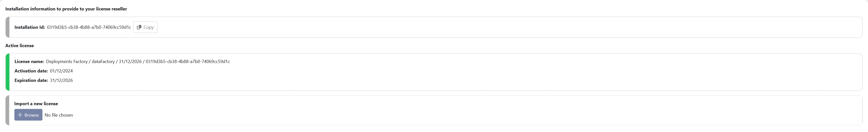Click the 'No file chosen' text
This screenshot has height=132, width=868.
[x=59, y=115]
